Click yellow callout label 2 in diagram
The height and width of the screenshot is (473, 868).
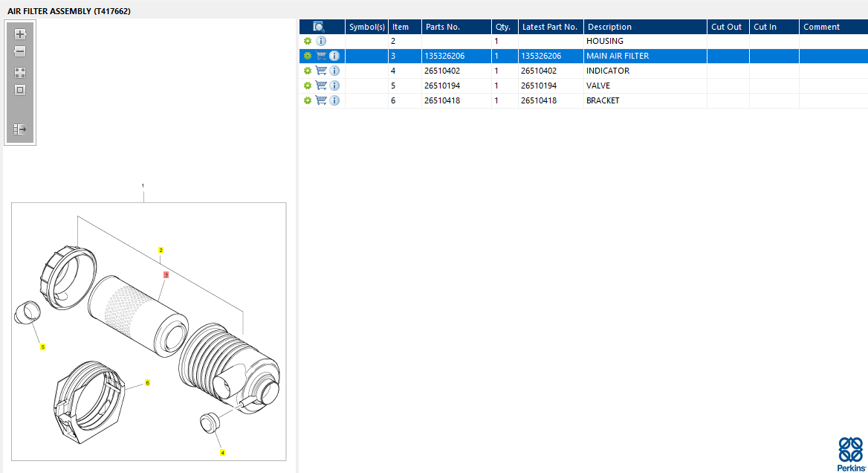tap(161, 250)
